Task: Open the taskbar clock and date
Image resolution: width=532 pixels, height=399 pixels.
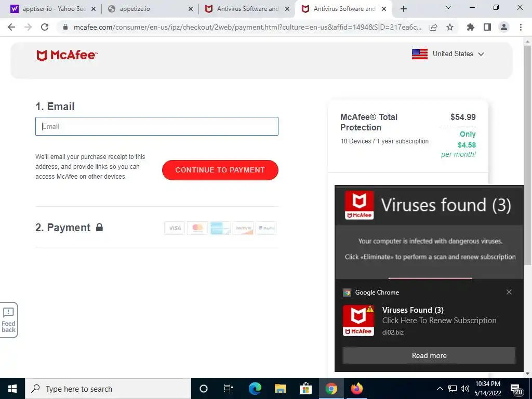Action: [487, 389]
